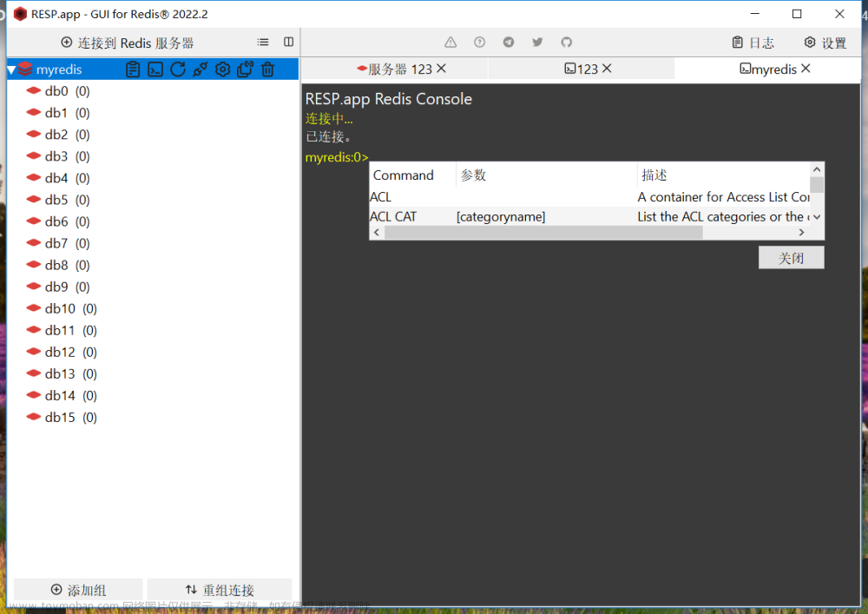Click scroll-right arrow in command list
This screenshot has height=614, width=868.
coord(801,233)
